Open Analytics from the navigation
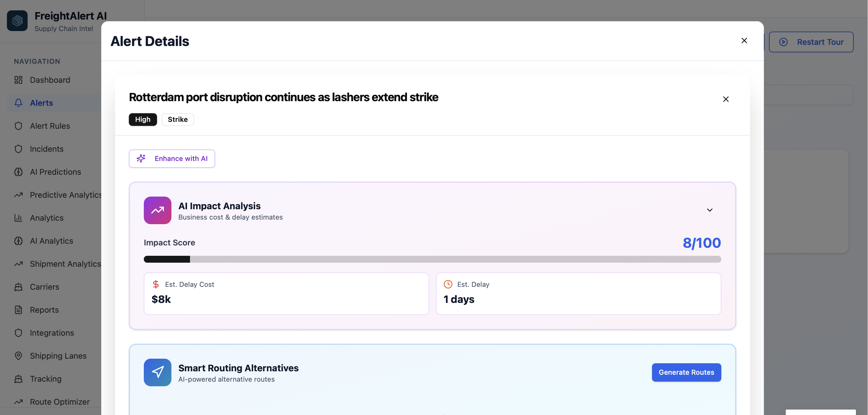This screenshot has width=868, height=415. (47, 218)
